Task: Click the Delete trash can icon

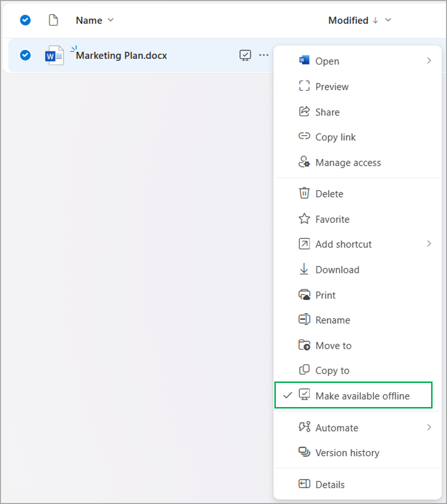Action: click(x=304, y=193)
